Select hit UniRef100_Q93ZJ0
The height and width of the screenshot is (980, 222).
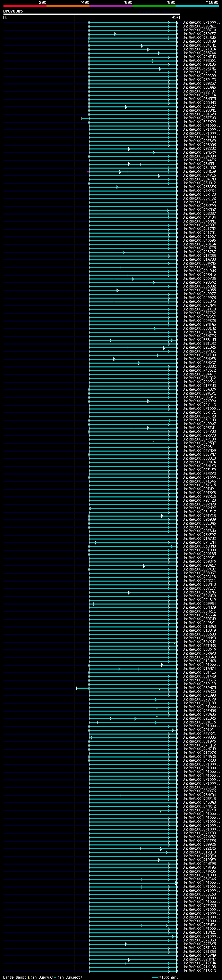point(199,30)
